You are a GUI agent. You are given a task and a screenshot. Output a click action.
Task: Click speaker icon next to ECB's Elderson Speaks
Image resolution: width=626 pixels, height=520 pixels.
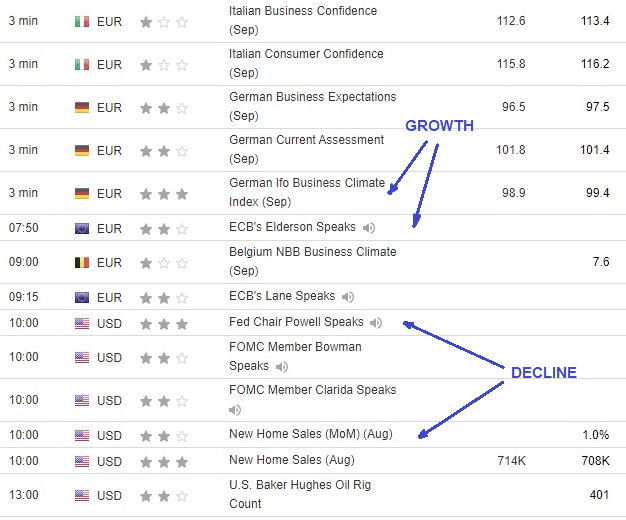pos(369,228)
